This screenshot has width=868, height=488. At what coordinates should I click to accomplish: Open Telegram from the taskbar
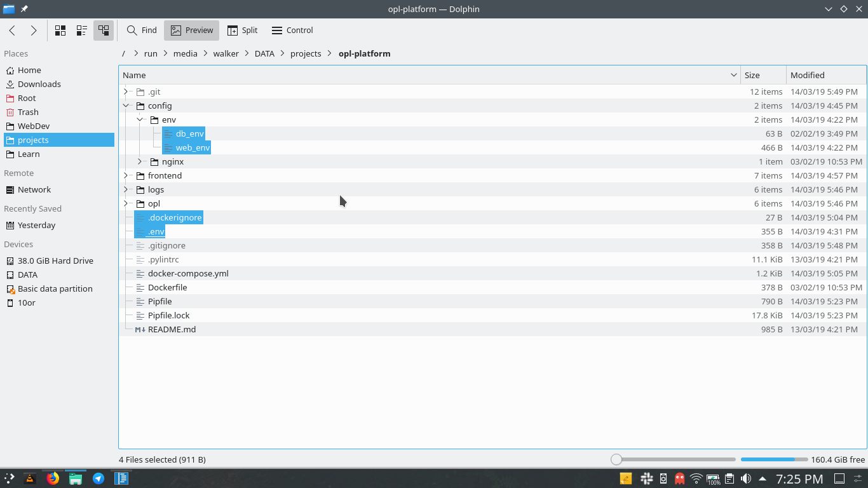[x=98, y=478]
